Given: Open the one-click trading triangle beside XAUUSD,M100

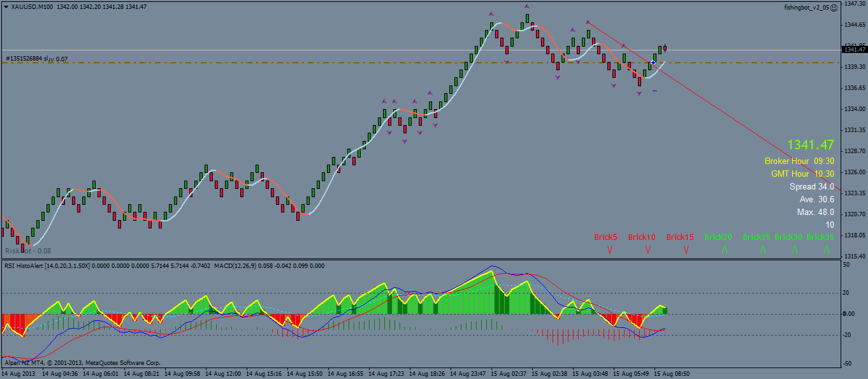Looking at the screenshot, I should click(6, 6).
